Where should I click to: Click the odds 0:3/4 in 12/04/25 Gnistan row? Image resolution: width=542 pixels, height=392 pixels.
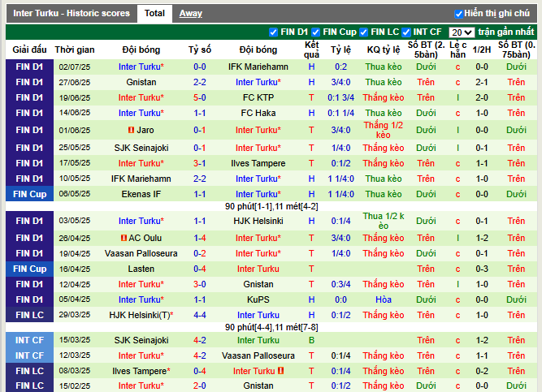point(340,284)
